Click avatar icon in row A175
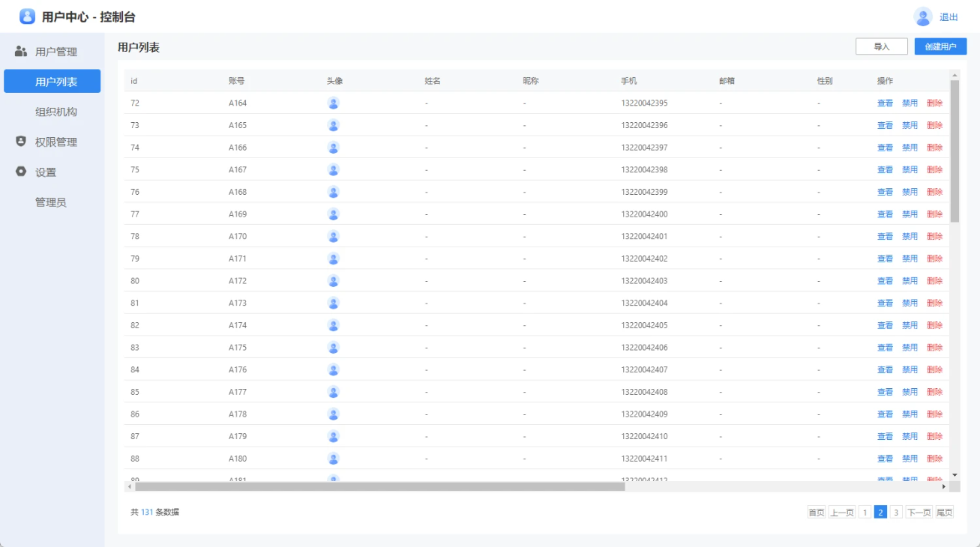This screenshot has height=547, width=980. click(x=334, y=348)
